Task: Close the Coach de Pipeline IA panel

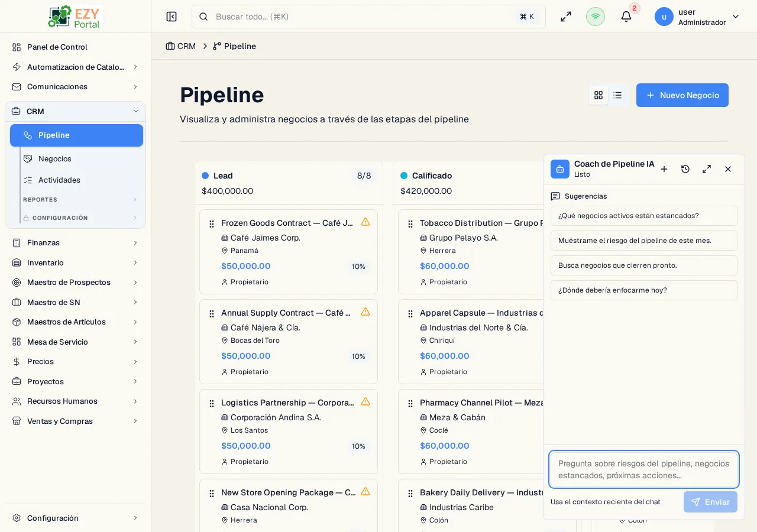Action: point(728,169)
